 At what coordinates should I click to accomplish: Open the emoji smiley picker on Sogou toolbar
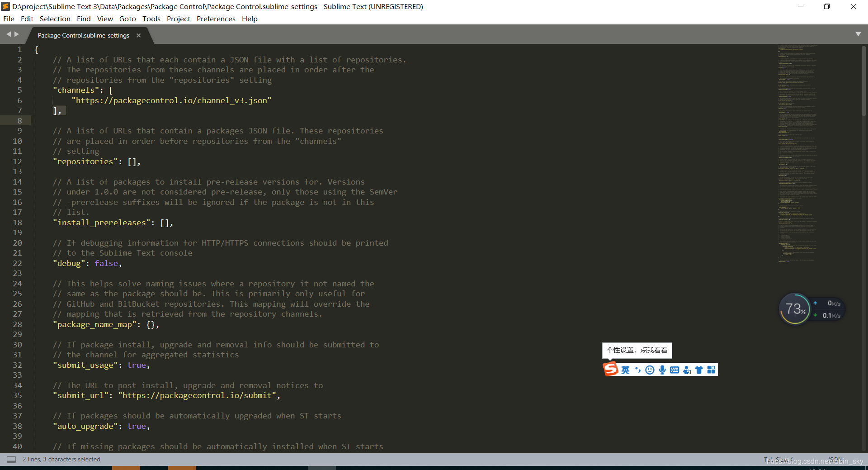650,369
